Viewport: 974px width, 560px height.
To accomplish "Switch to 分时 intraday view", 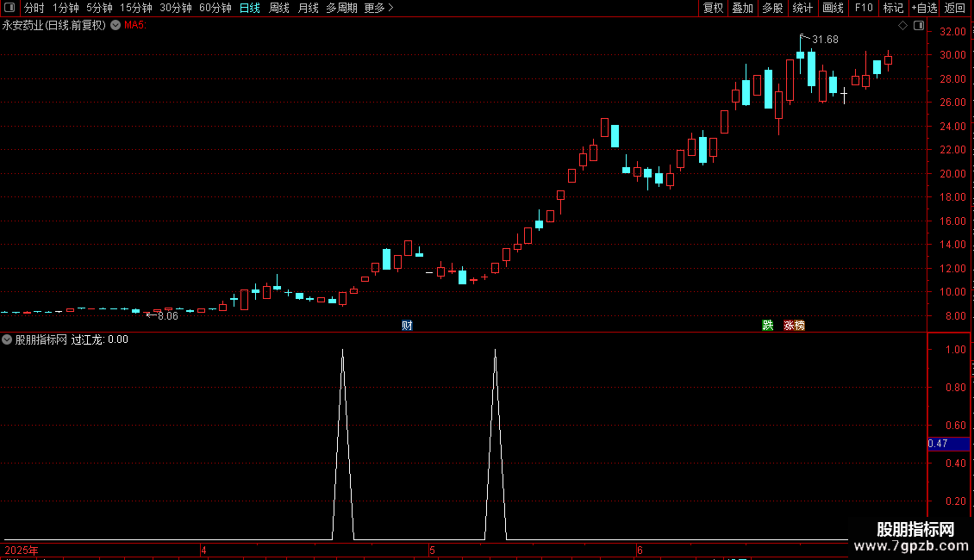I will point(34,8).
